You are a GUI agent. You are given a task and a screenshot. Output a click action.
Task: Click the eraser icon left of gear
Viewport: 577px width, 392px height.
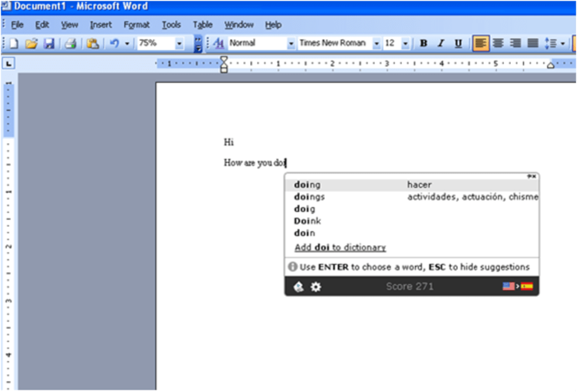(x=299, y=287)
